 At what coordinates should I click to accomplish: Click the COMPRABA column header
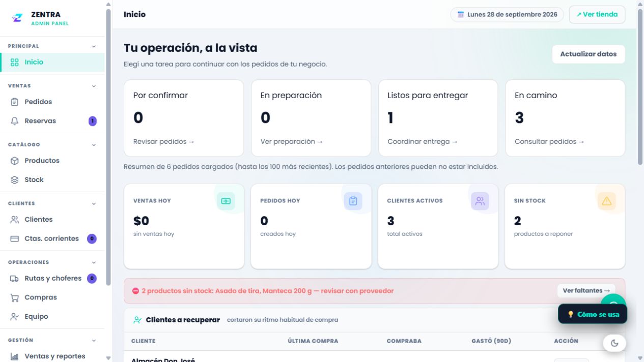404,341
